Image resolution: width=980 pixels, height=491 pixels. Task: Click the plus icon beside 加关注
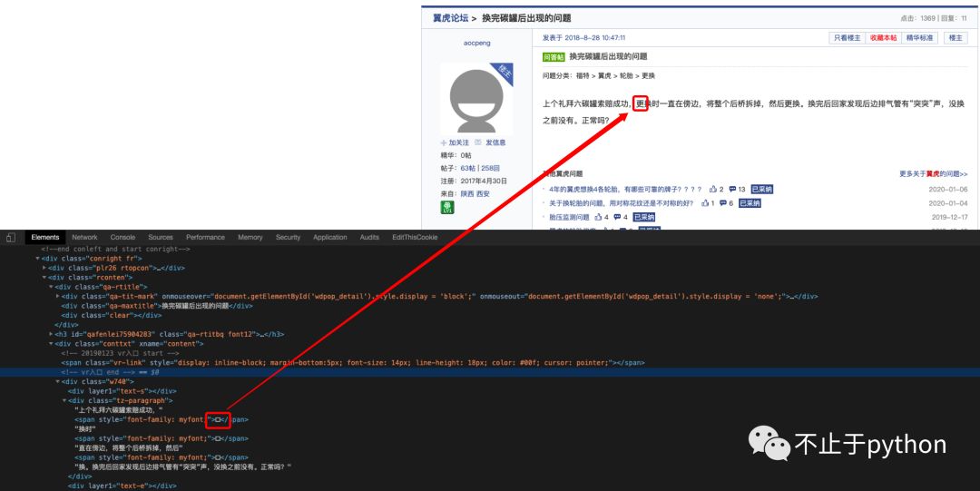[x=443, y=142]
